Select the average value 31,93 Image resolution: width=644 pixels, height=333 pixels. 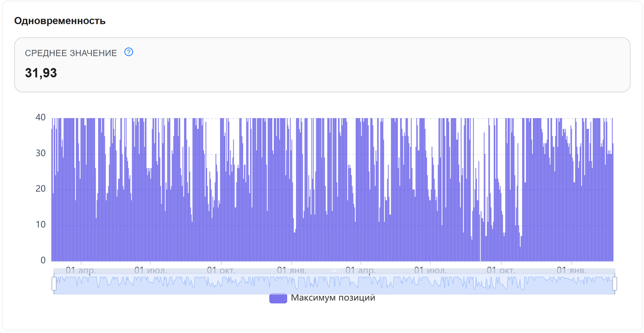coord(41,73)
